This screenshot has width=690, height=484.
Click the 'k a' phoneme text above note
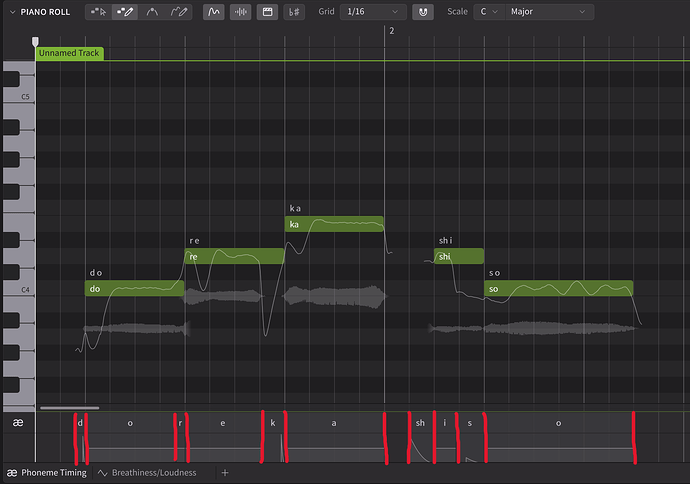tap(295, 208)
